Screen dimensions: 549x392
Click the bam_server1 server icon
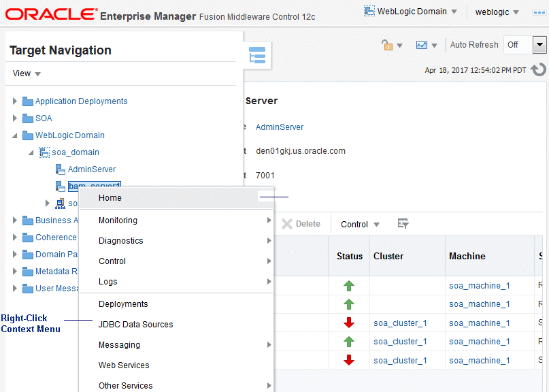61,186
